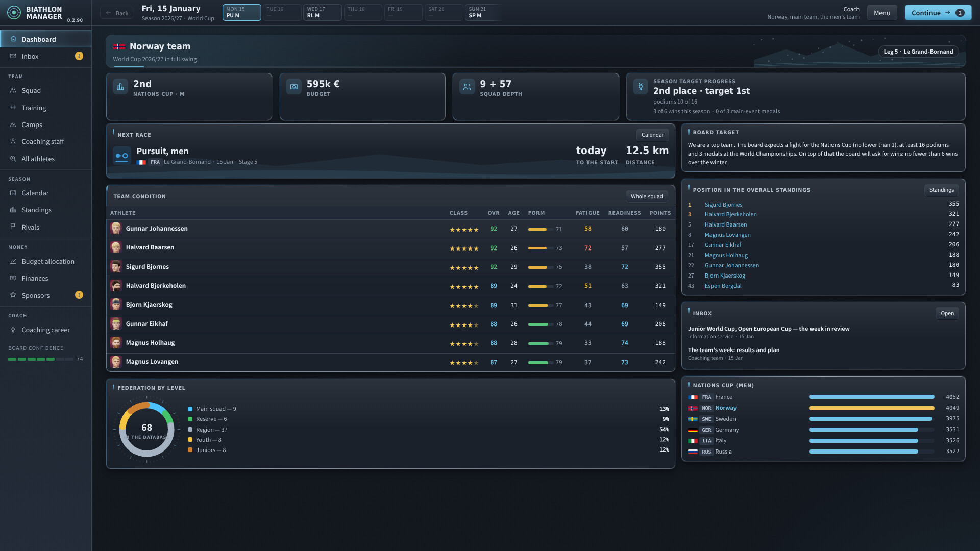980x551 pixels.
Task: Open Magnus Lovangen row in team condition
Action: click(x=390, y=362)
